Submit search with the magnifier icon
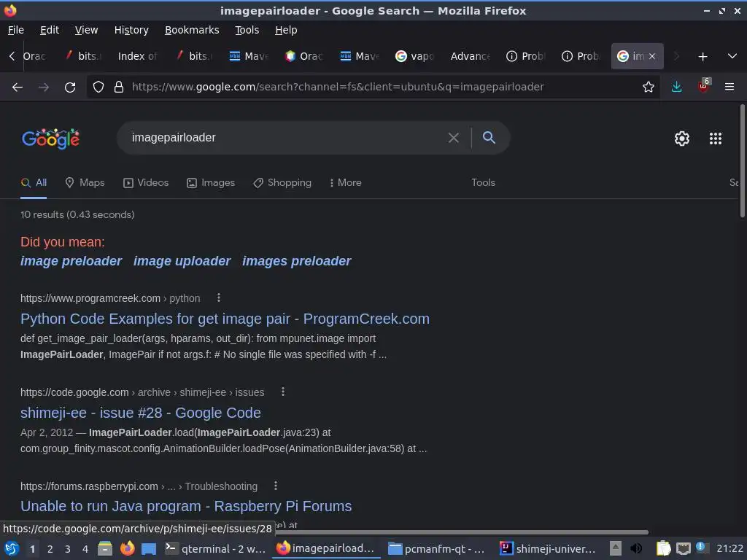This screenshot has width=747, height=560. (x=489, y=138)
